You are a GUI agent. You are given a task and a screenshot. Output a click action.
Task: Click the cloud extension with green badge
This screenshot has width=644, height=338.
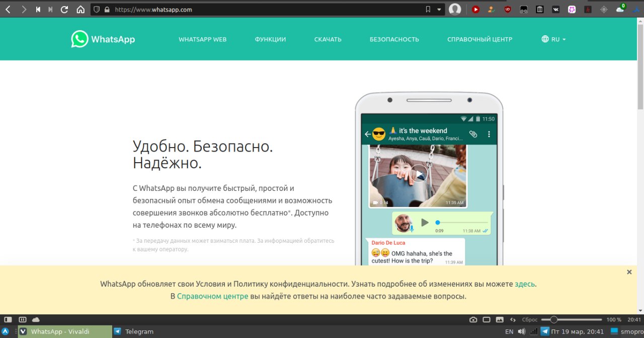click(620, 9)
